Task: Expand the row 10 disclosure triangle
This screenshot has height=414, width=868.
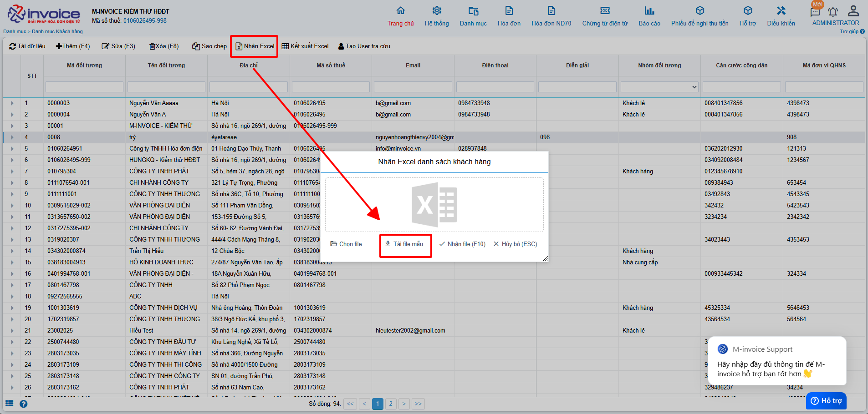Action: click(x=12, y=206)
